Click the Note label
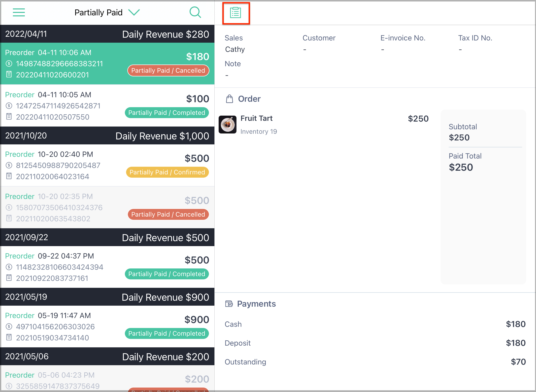This screenshot has width=536, height=392. 233,64
